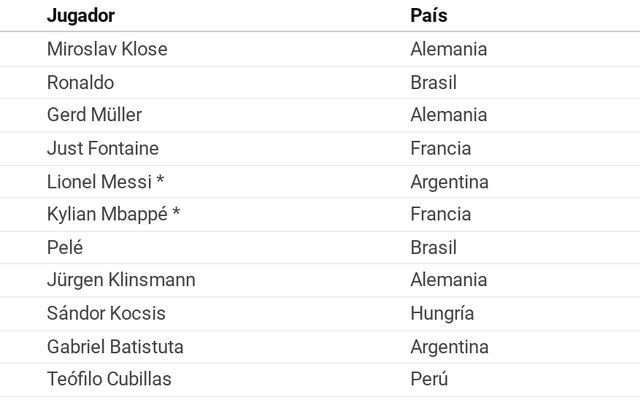
Task: Select the Pelé player entry
Action: coord(65,247)
